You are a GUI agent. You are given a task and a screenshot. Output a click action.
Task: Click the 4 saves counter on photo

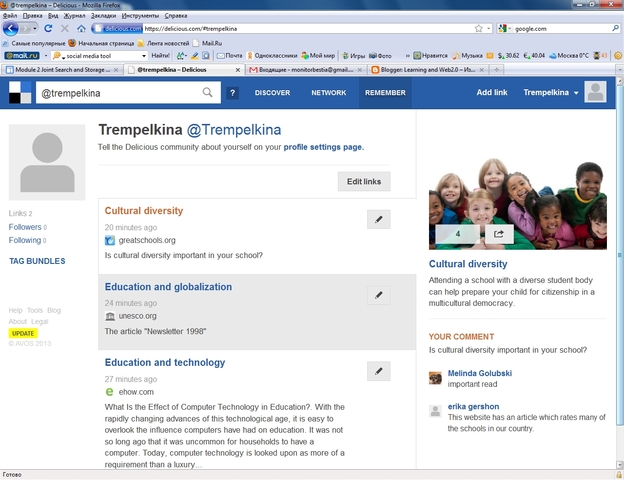(x=458, y=234)
